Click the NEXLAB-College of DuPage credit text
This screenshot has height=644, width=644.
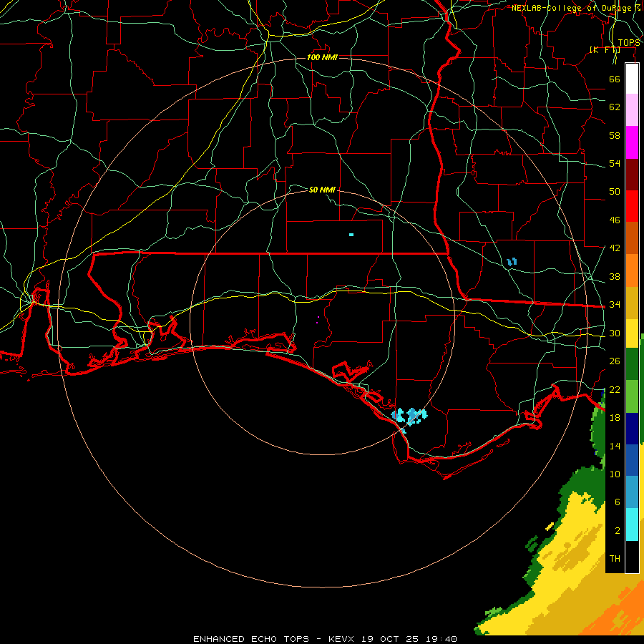(x=571, y=8)
